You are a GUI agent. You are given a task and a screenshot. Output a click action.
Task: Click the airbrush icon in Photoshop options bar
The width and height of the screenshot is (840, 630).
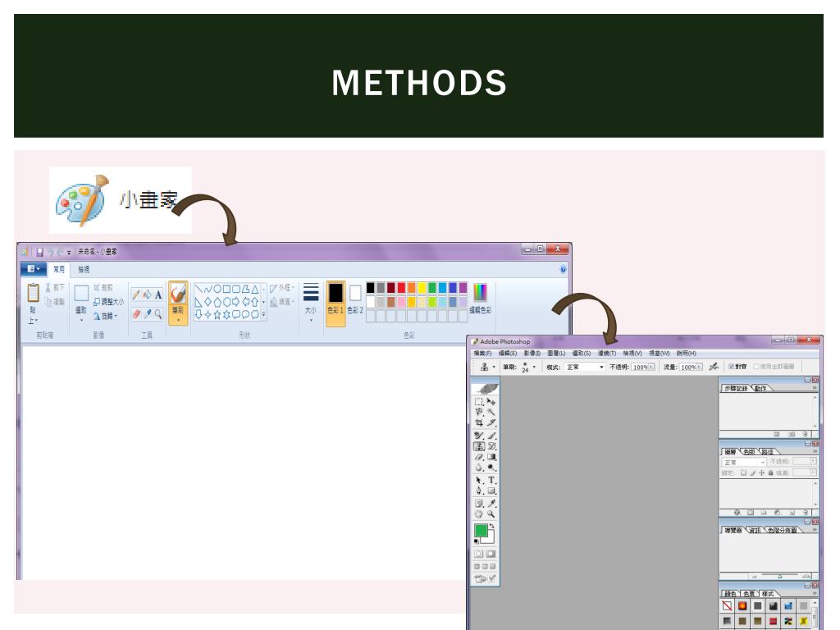pos(714,367)
